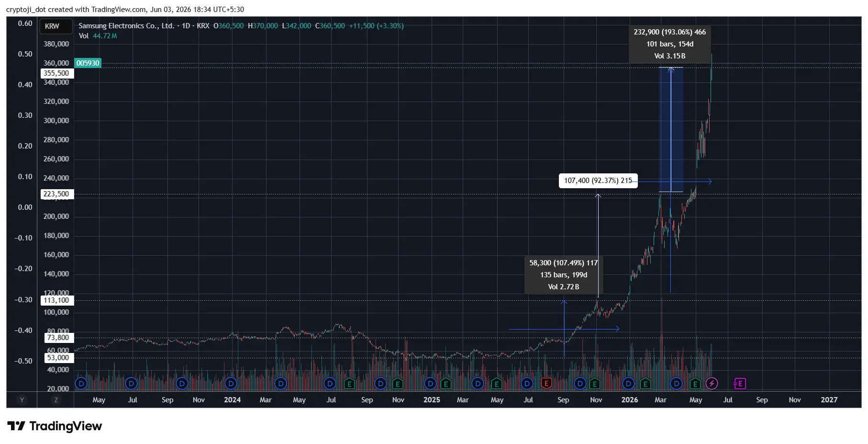This screenshot has height=444, width=868.
Task: Open the dividend marker beside Jul 2023
Action: 131,384
